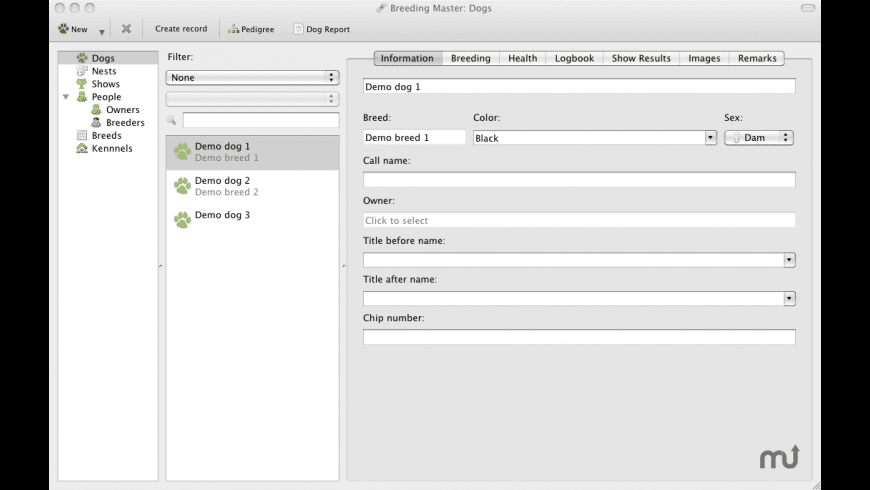Click the New paw icon in toolbar
Image resolution: width=870 pixels, height=490 pixels.
(x=63, y=28)
